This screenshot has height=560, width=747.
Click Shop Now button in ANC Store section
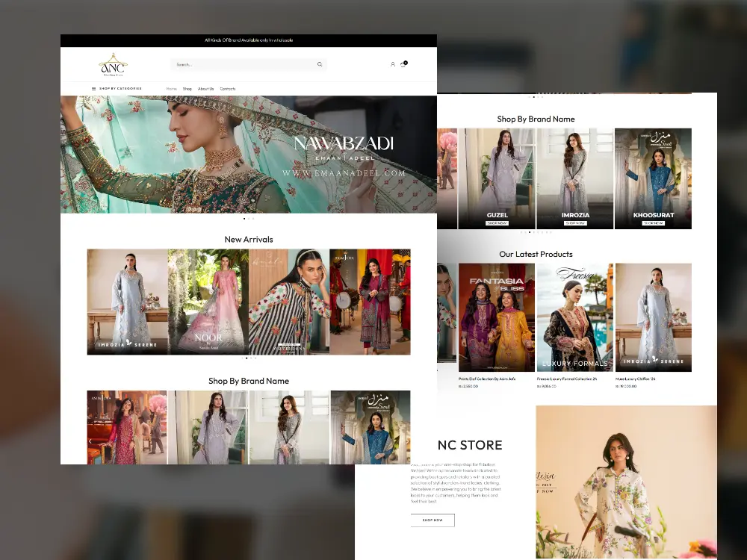[433, 520]
